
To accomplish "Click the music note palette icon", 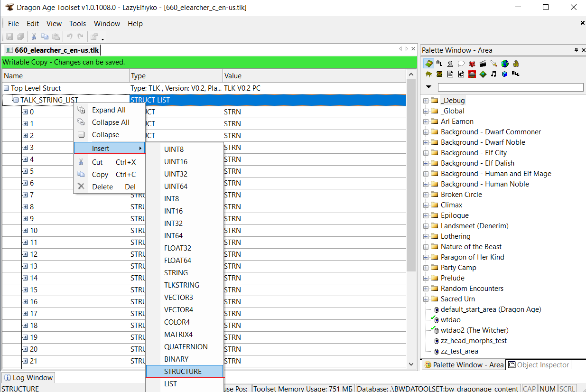I will click(x=493, y=74).
